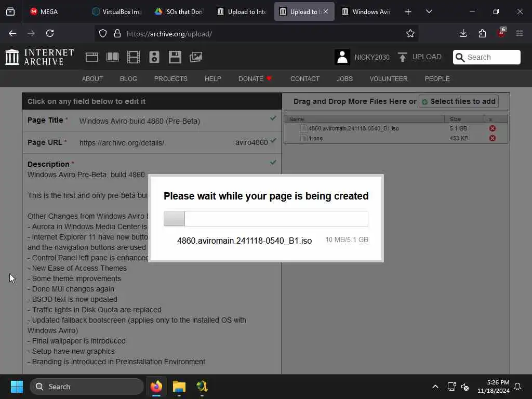Open the CONTACT link
The height and width of the screenshot is (399, 532).
pyautogui.click(x=304, y=79)
